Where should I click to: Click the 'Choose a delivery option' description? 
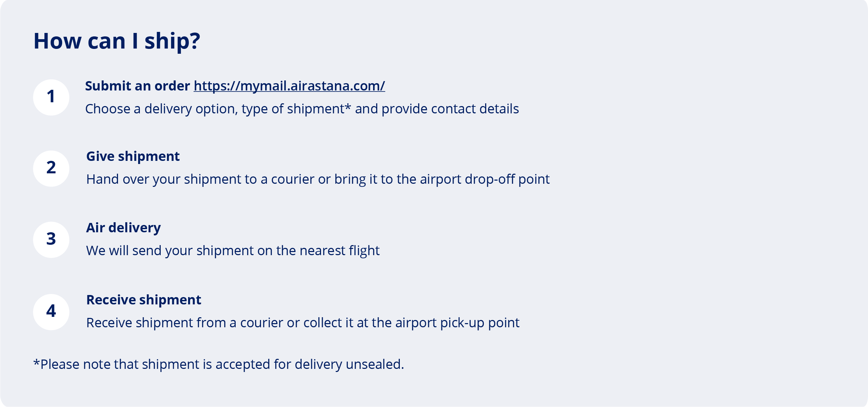[302, 109]
